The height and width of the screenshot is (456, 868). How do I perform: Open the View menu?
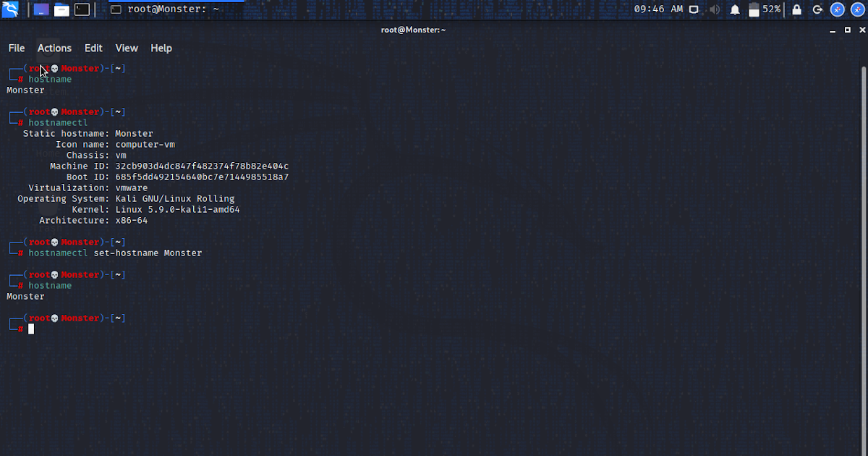tap(127, 48)
